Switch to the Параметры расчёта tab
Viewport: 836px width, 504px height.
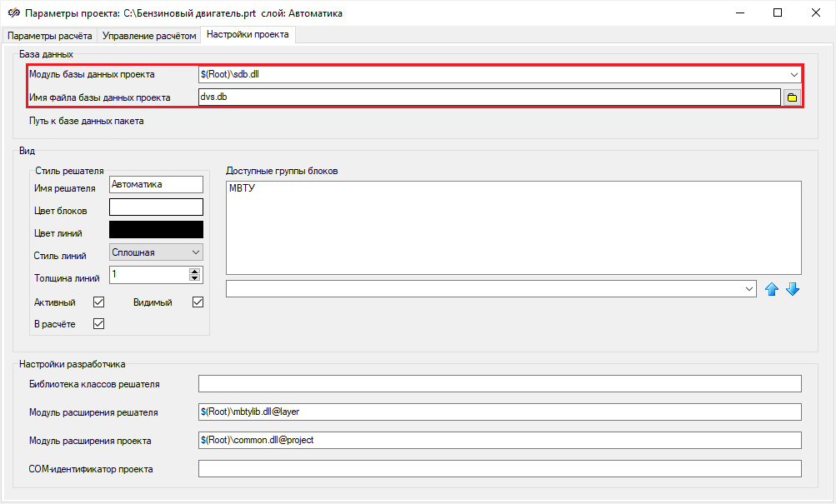coord(50,36)
